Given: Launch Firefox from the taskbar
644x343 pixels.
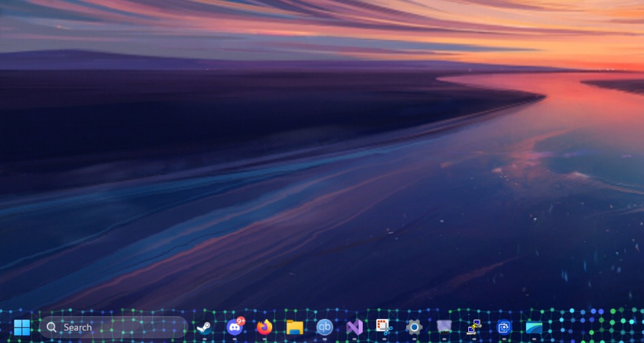Looking at the screenshot, I should click(x=265, y=327).
